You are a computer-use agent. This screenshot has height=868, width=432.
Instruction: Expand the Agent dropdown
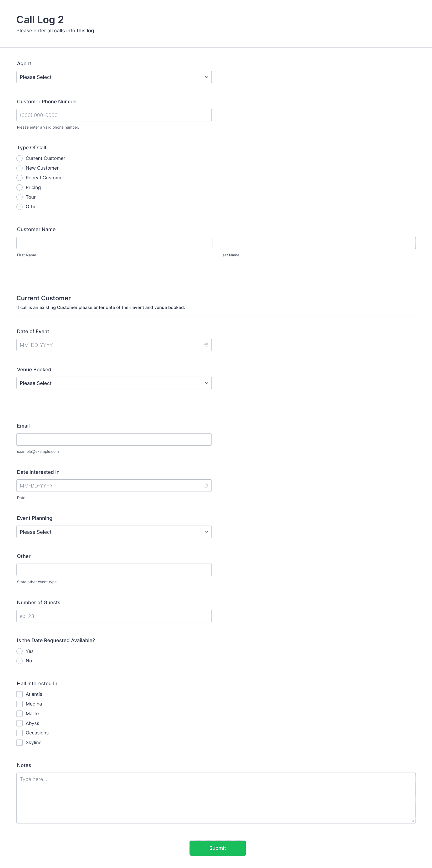tap(114, 77)
